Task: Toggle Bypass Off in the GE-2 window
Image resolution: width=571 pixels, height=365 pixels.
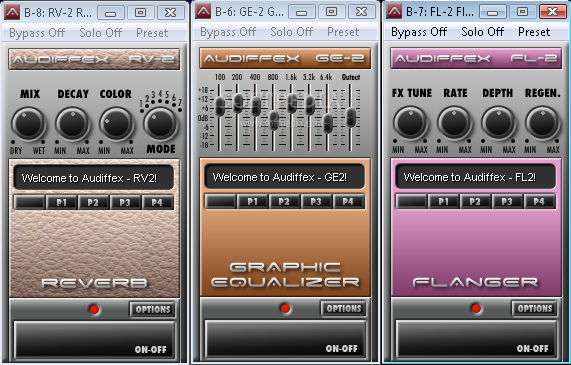Action: (x=228, y=32)
